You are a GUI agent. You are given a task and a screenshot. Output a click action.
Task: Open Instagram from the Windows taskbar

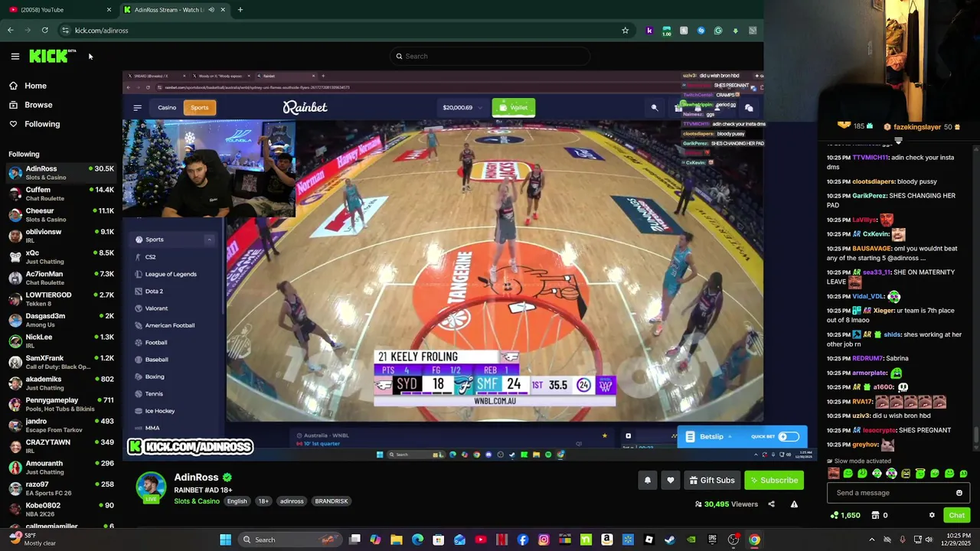click(544, 540)
